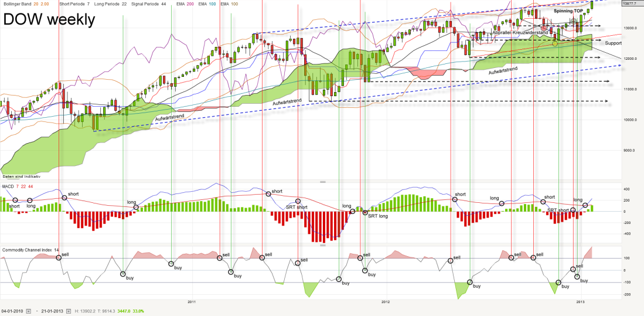Click the Signal Periode 44 setting
Image resolution: width=644 pixels, height=316 pixels.
click(x=149, y=4)
